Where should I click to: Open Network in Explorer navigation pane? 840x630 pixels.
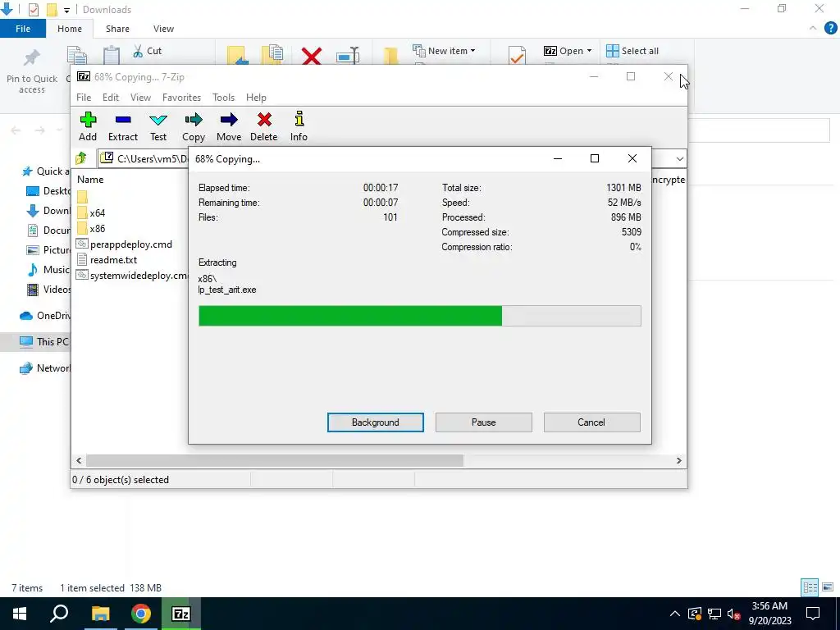click(44, 368)
